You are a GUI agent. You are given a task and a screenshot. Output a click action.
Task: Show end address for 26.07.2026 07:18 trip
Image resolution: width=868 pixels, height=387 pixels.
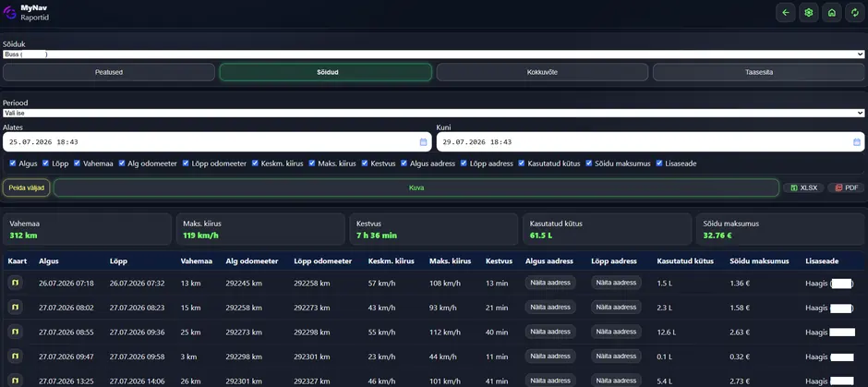tap(616, 283)
